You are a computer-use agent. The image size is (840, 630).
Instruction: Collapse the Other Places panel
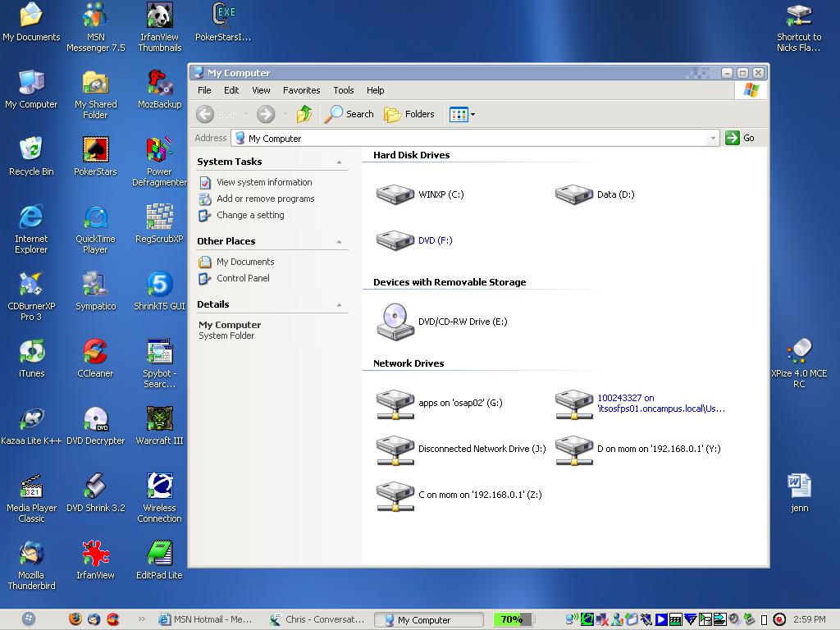tap(339, 242)
